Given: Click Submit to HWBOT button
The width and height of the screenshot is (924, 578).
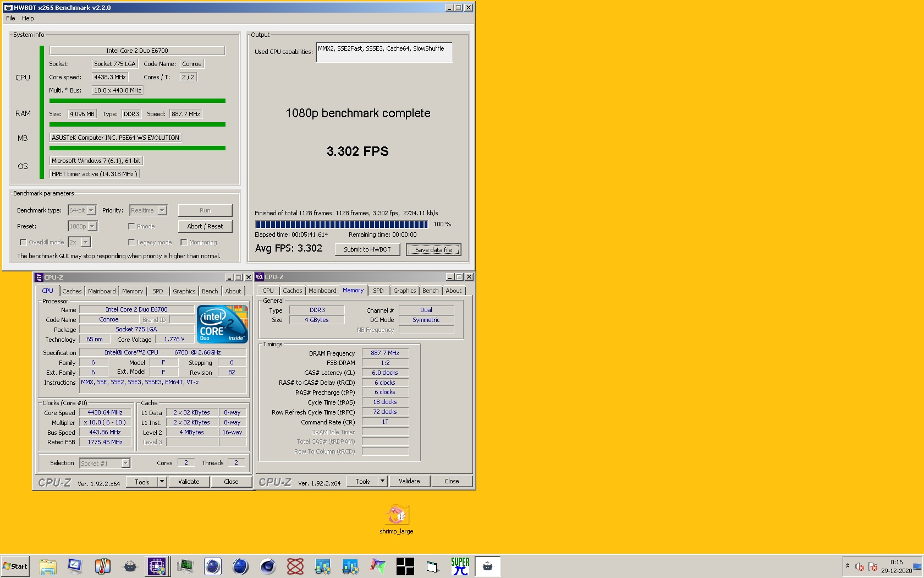Looking at the screenshot, I should coord(367,249).
